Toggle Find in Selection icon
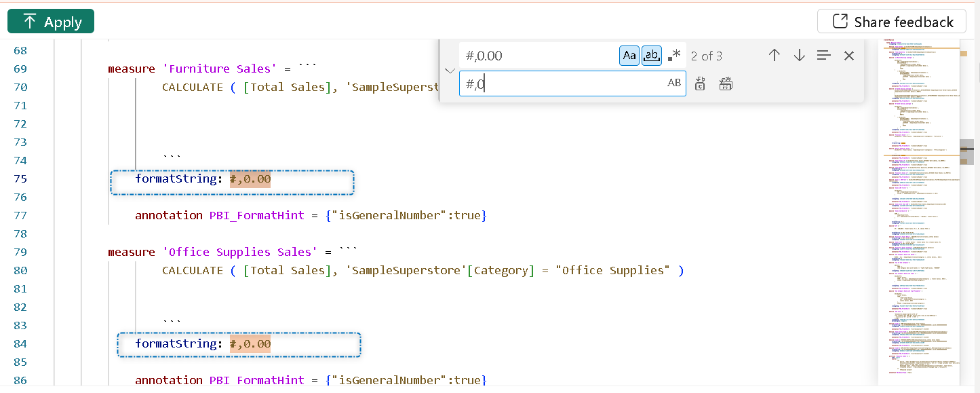The width and height of the screenshot is (980, 393). (x=823, y=56)
